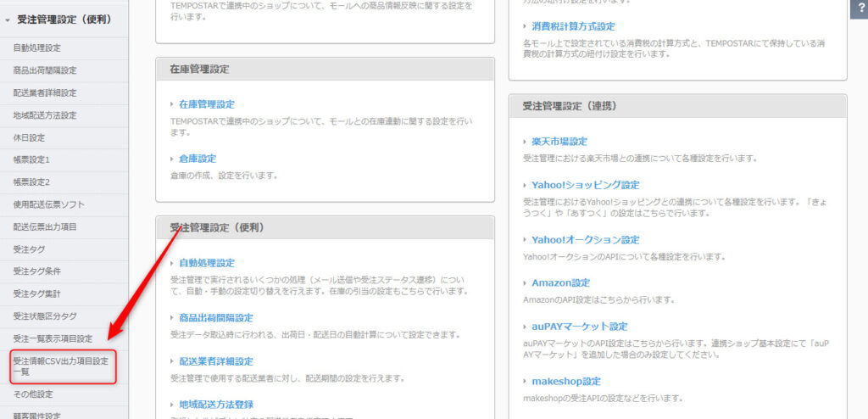Click the 倉庫設定 link
Viewport: 868px width, 419px height.
point(197,159)
